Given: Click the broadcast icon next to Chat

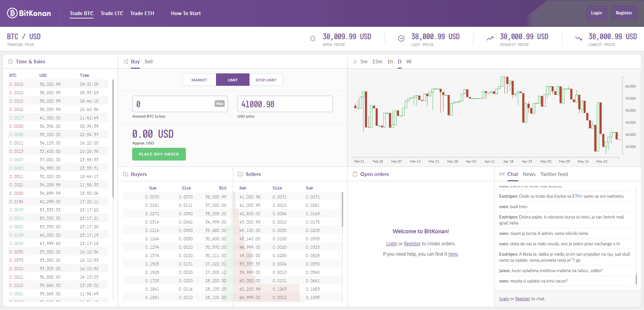Looking at the screenshot, I should point(502,174).
